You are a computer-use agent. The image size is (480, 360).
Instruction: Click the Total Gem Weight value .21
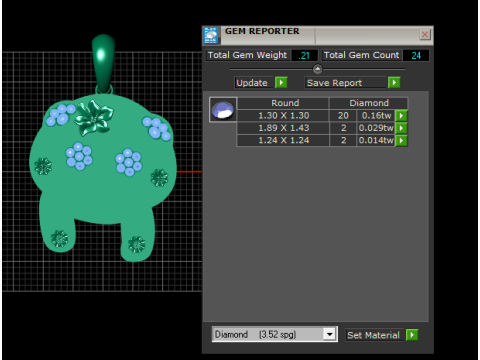(x=304, y=55)
